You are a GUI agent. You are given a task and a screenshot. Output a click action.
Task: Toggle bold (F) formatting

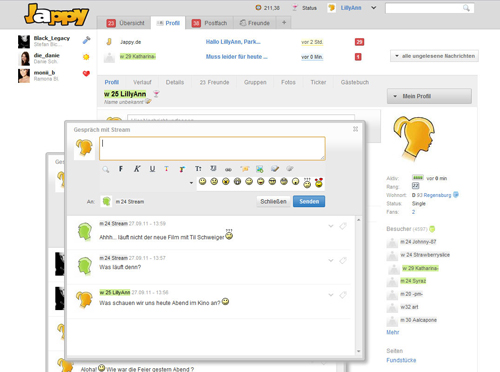tap(121, 169)
